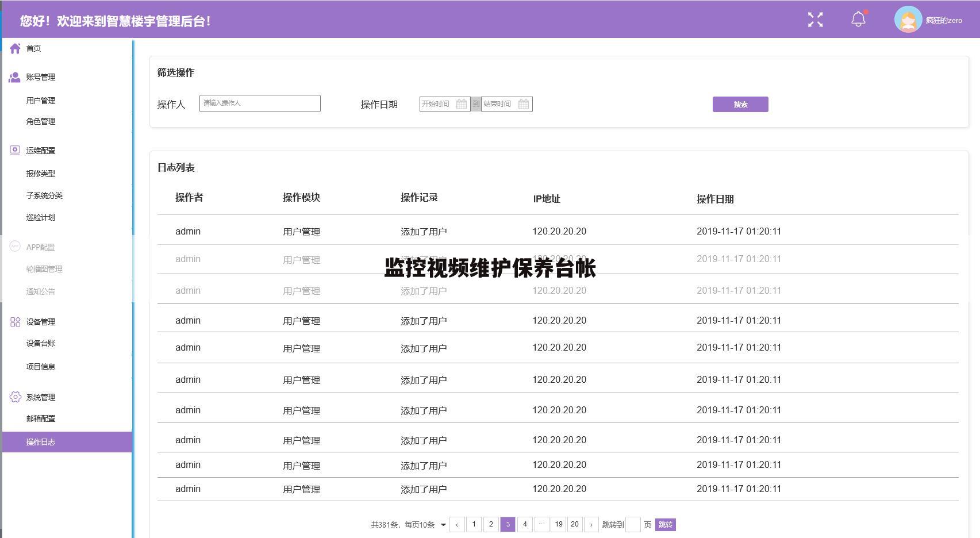Open 邮箱配置 menu item
The image size is (980, 538).
pyautogui.click(x=41, y=418)
